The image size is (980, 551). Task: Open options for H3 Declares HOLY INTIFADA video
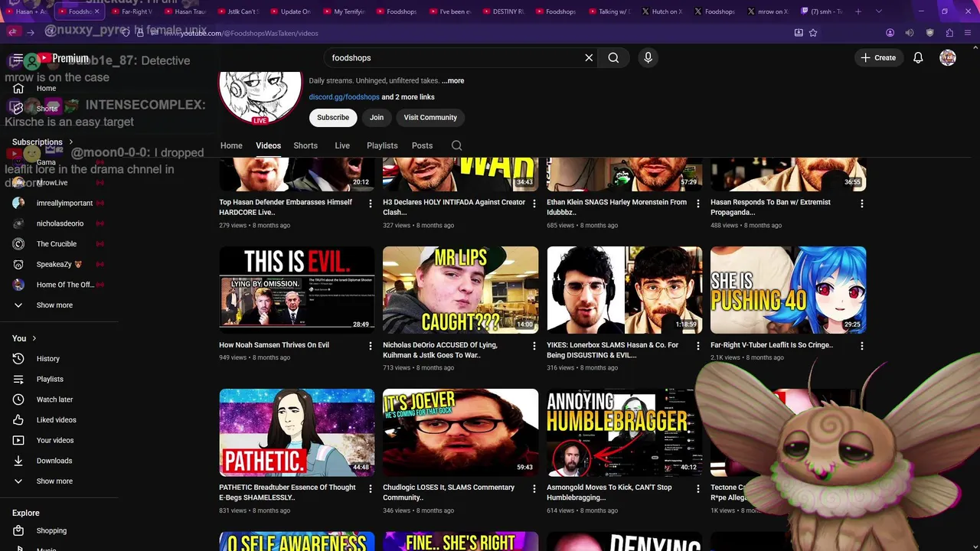click(534, 204)
